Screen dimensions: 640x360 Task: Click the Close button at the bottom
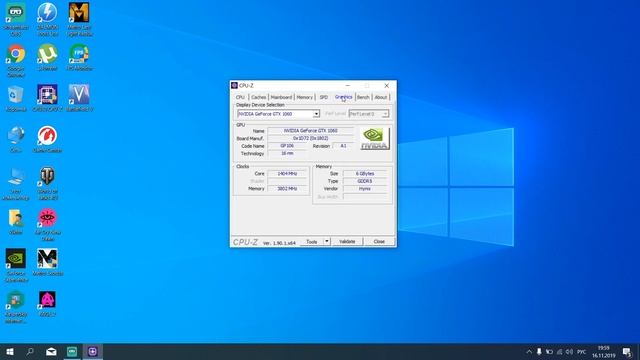click(379, 242)
